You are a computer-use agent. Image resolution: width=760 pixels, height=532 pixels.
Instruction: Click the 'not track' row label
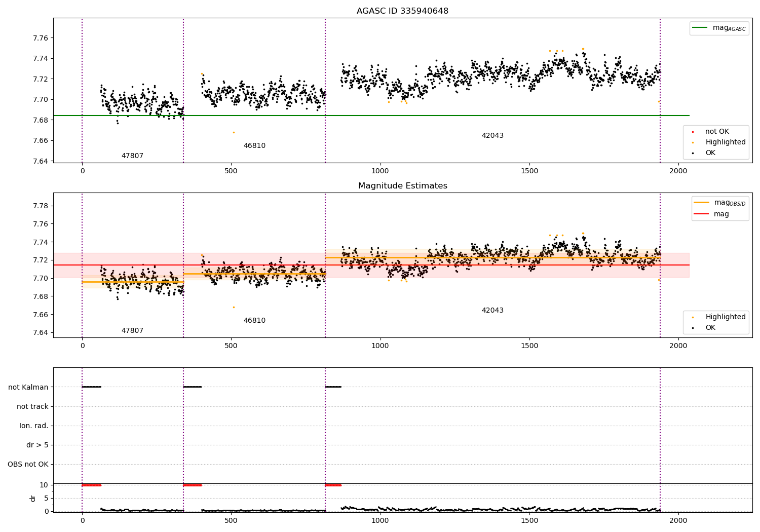(x=32, y=407)
